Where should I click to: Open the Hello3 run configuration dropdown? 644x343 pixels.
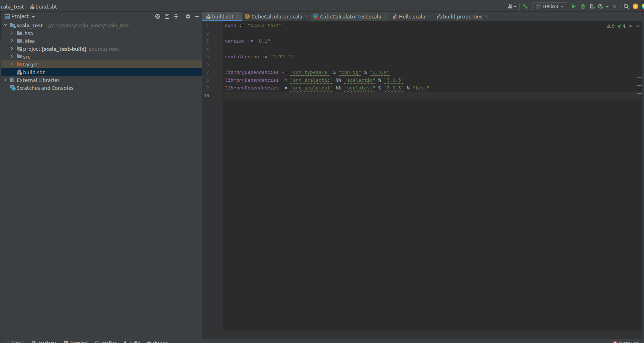tap(550, 6)
